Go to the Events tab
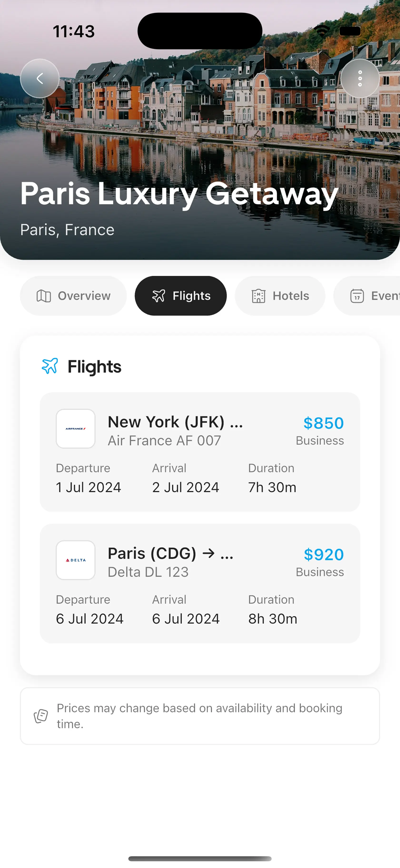 click(370, 296)
